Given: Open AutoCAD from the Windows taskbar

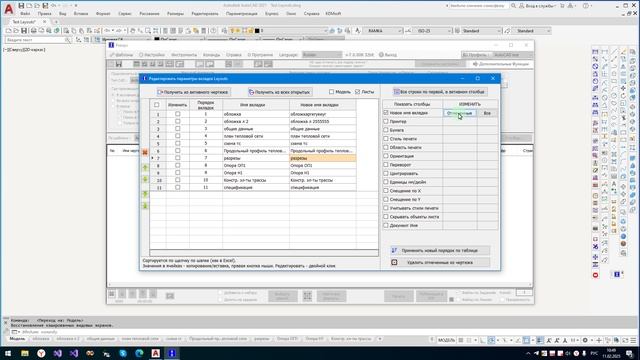Looking at the screenshot, I should pyautogui.click(x=156, y=353).
